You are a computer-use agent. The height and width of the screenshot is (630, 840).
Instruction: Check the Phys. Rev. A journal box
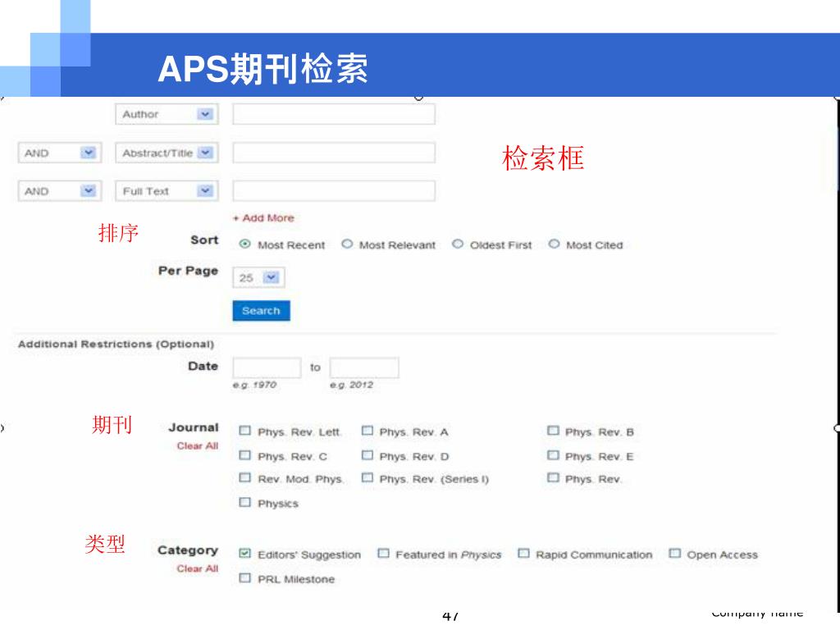367,431
